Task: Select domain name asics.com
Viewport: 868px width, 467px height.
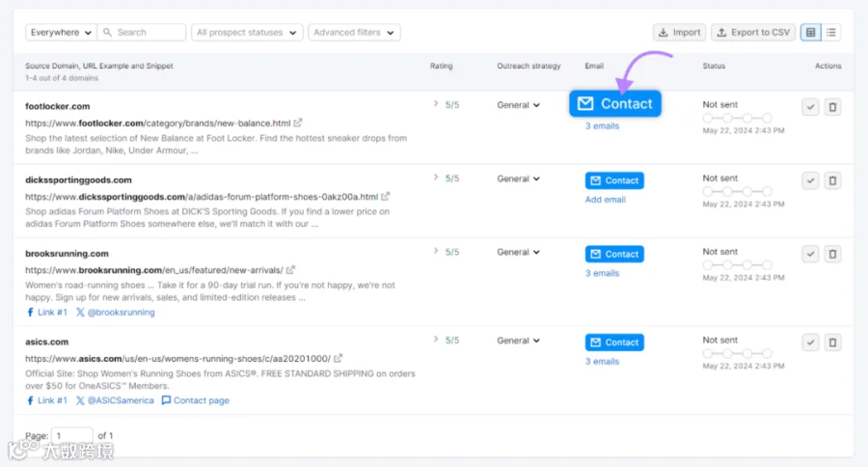Action: click(x=47, y=342)
